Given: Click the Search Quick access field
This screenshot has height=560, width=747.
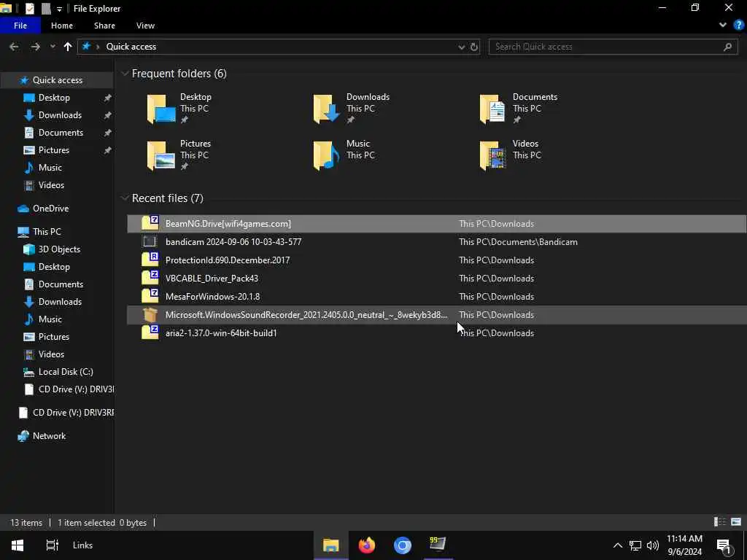Looking at the screenshot, I should click(x=613, y=47).
